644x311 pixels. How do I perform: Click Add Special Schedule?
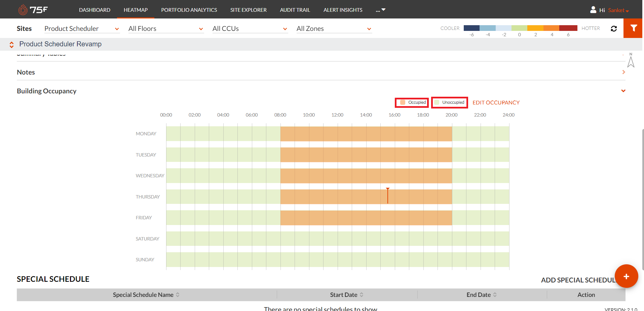pyautogui.click(x=579, y=280)
